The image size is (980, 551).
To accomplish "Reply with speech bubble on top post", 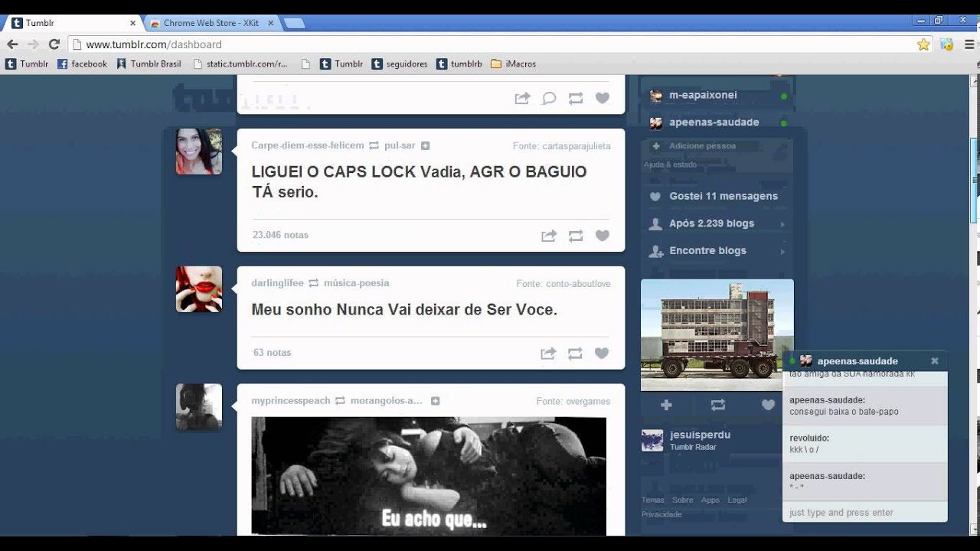I will pos(549,98).
